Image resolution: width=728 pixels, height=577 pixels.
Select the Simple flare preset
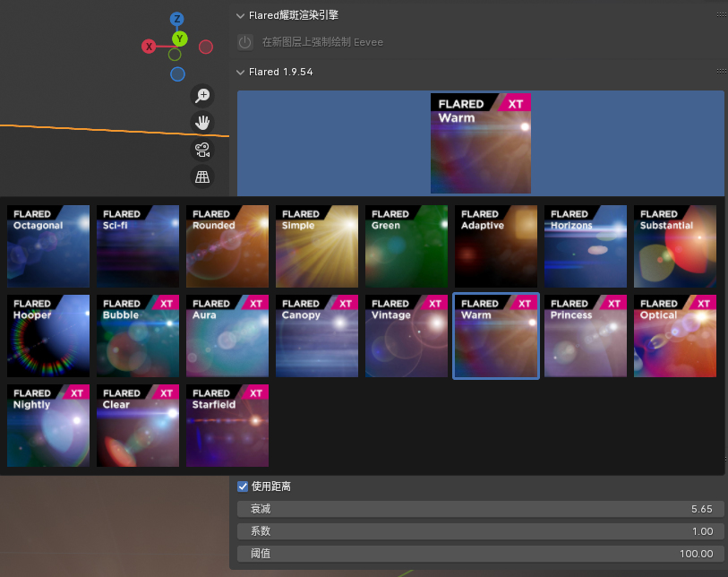tap(317, 246)
